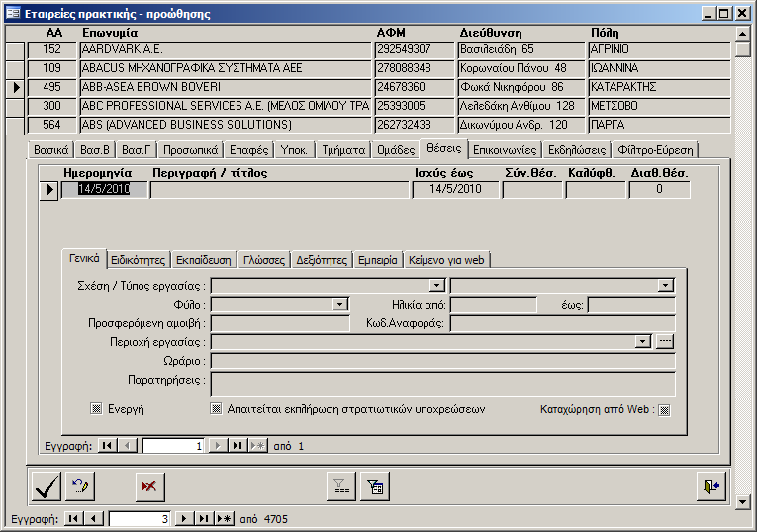Click the checkmark save button
The height and width of the screenshot is (532, 757).
46,486
